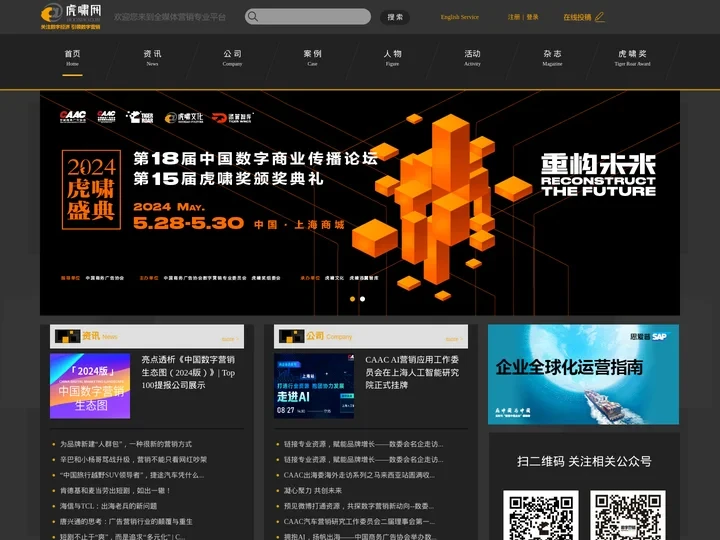Screen dimensions: 720x540
Task: Click the 登录 login link
Action: click(532, 17)
